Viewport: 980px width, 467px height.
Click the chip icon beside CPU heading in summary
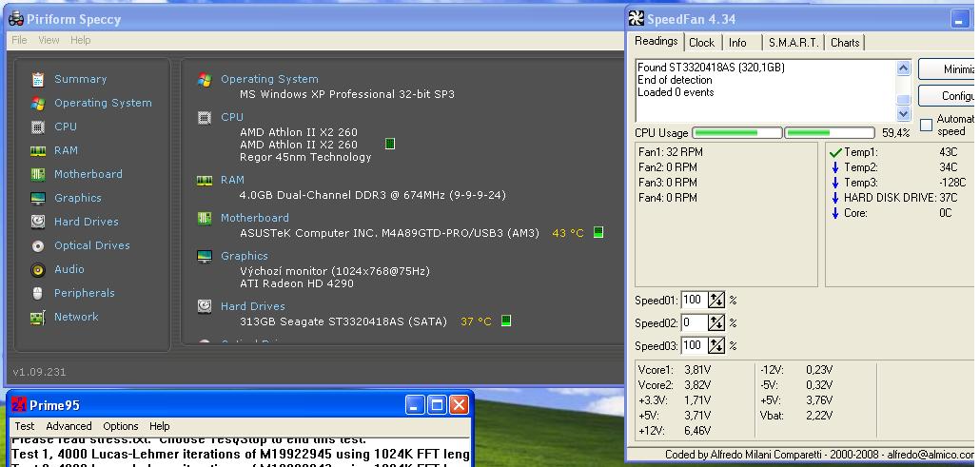tap(205, 118)
